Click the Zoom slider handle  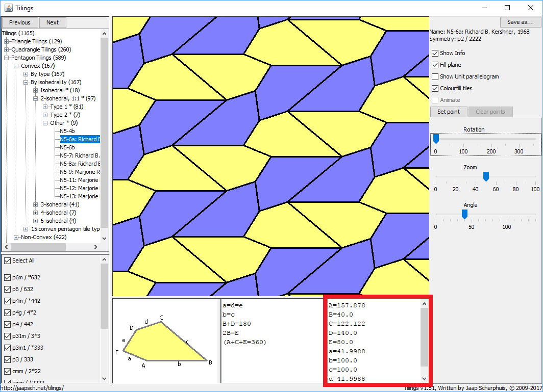coord(486,176)
